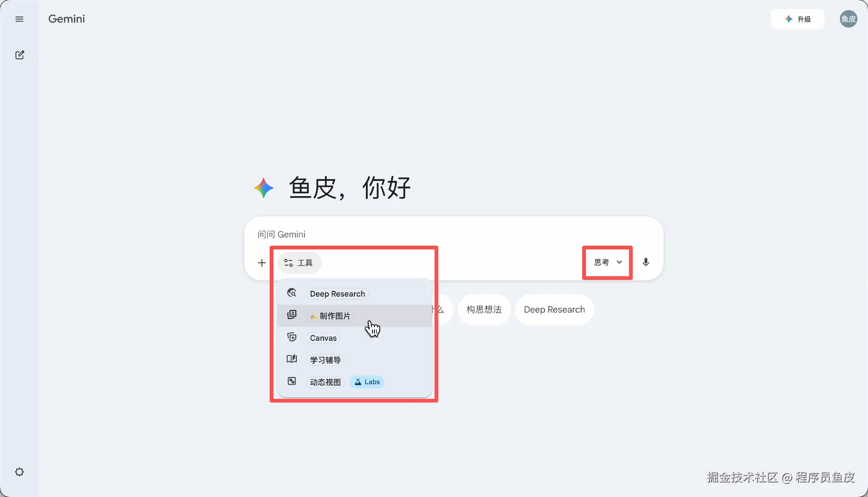The height and width of the screenshot is (497, 868).
Task: Click the 学习辅导 book icon
Action: click(292, 359)
